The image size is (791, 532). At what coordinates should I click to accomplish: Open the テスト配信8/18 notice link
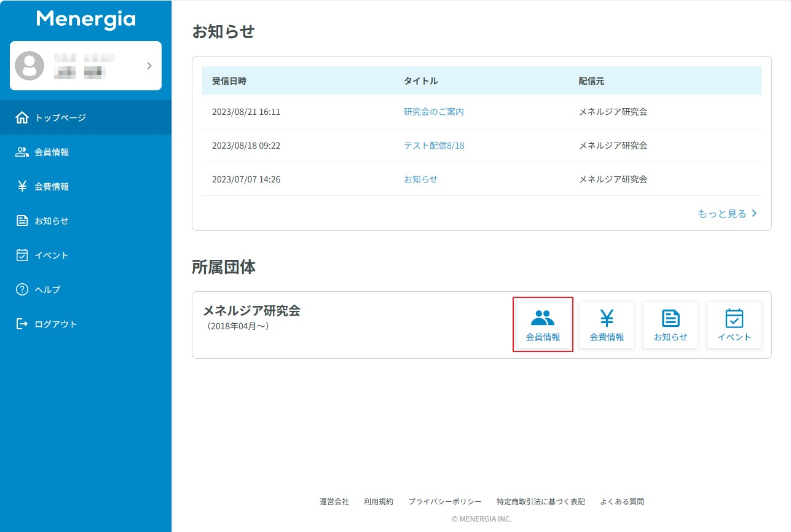[434, 146]
